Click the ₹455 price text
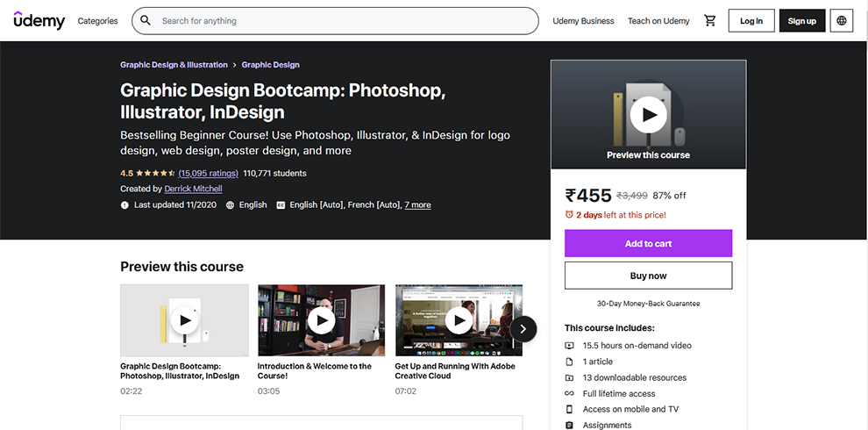Viewport: 868px width, 430px height. point(588,195)
